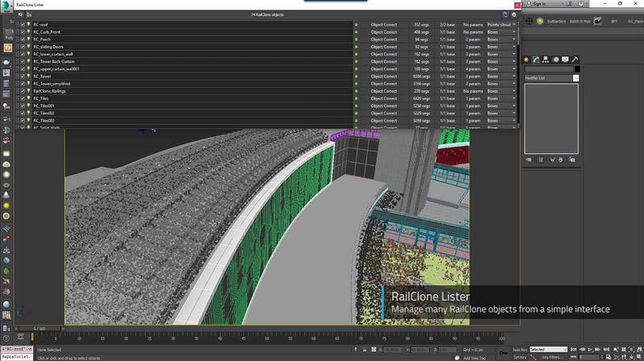Click the blue refresh icon in Lister
This screenshot has width=644, height=361.
pyautogui.click(x=506, y=15)
